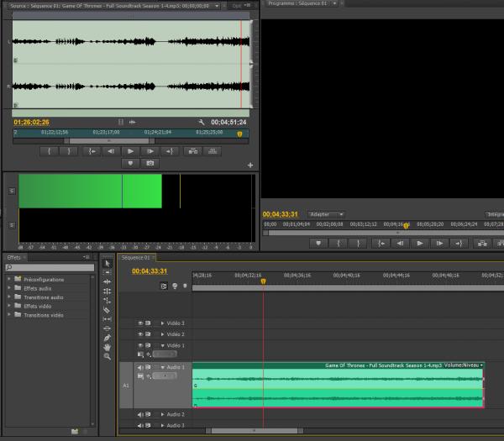Step back one frame in Program monitor
The height and width of the screenshot is (441, 504).
tap(400, 244)
